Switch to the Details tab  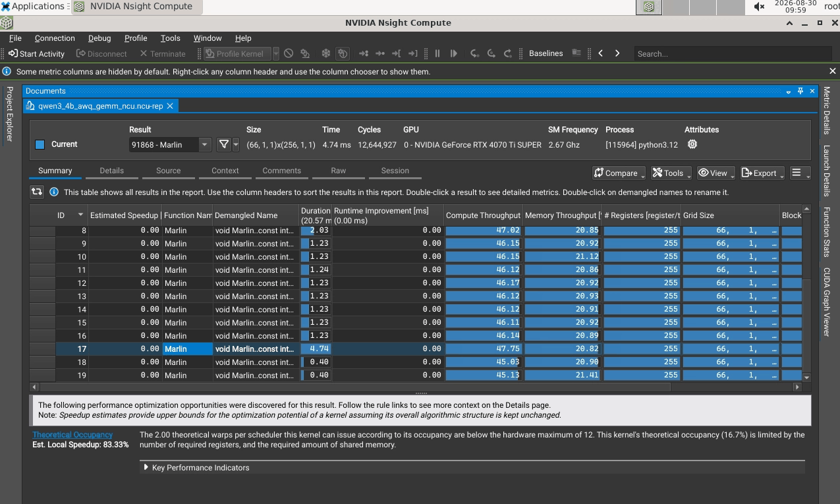pyautogui.click(x=112, y=171)
